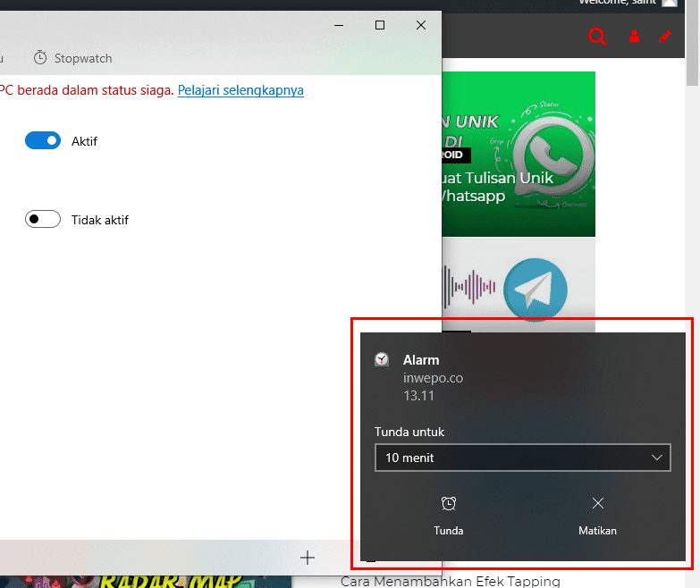The height and width of the screenshot is (588, 700).
Task: Minimize the Alarm app window
Action: point(339,25)
